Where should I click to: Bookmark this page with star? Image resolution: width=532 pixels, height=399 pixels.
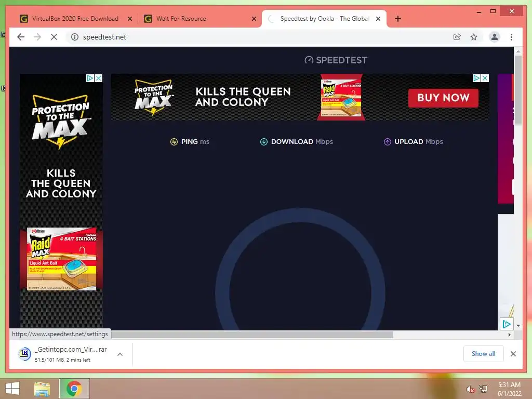point(474,37)
